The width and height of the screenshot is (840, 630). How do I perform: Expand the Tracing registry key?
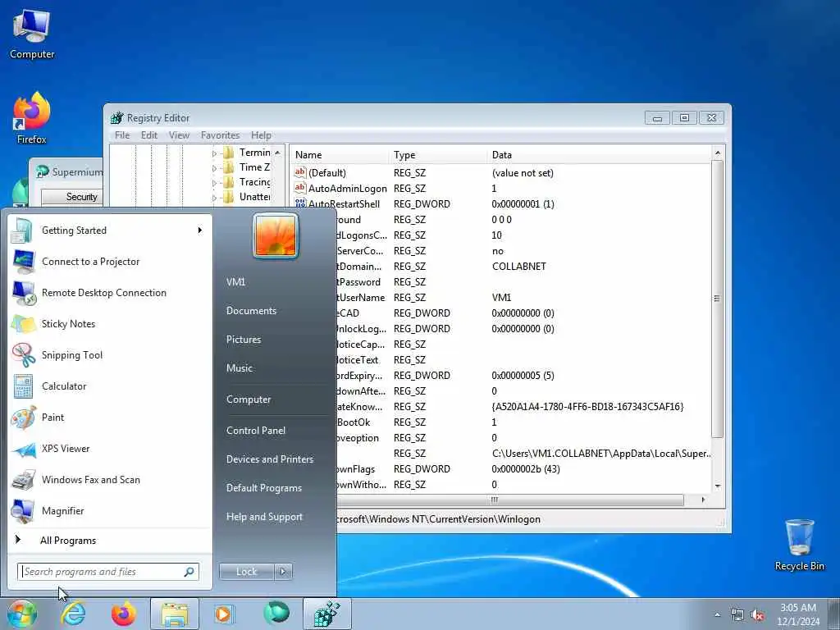pos(214,183)
